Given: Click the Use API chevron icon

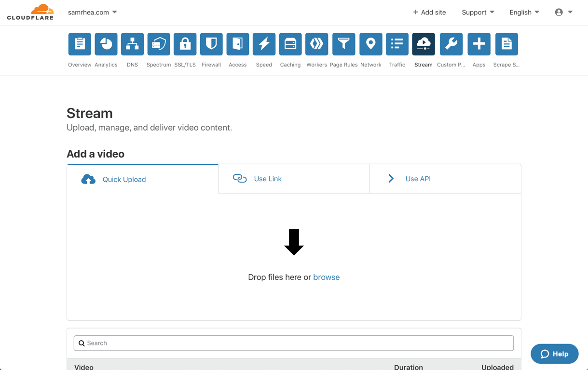Looking at the screenshot, I should pyautogui.click(x=391, y=179).
